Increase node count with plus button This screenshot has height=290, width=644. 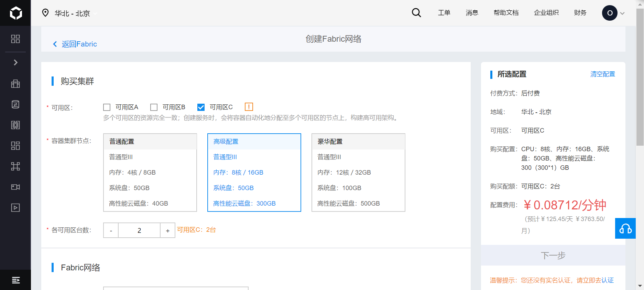click(x=168, y=230)
